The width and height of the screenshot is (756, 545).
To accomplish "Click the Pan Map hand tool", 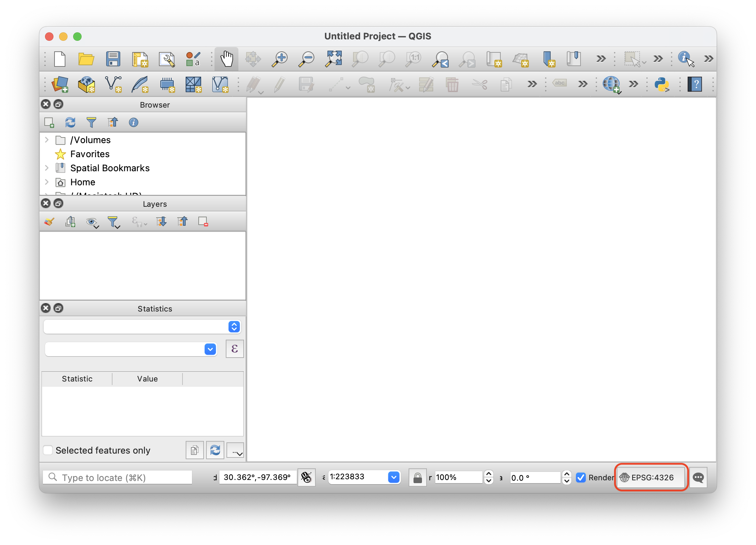I will point(227,59).
